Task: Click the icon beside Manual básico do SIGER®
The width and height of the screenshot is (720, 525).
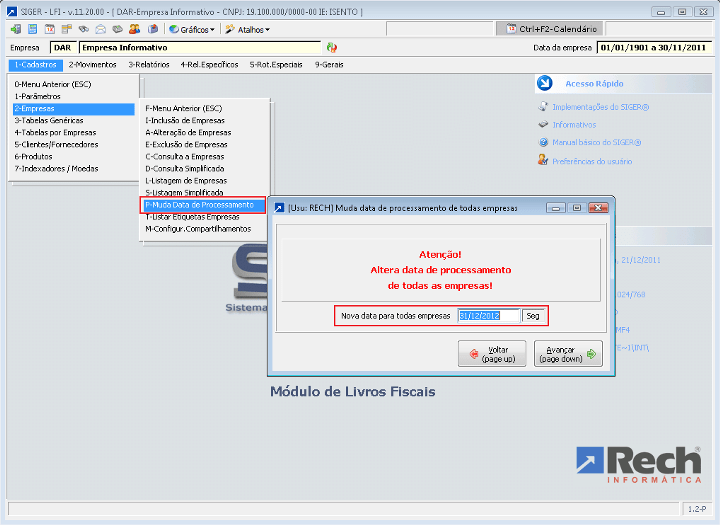Action: coord(543,142)
